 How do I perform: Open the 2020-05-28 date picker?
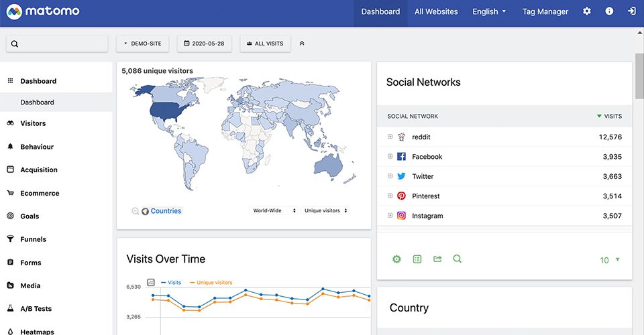(204, 44)
